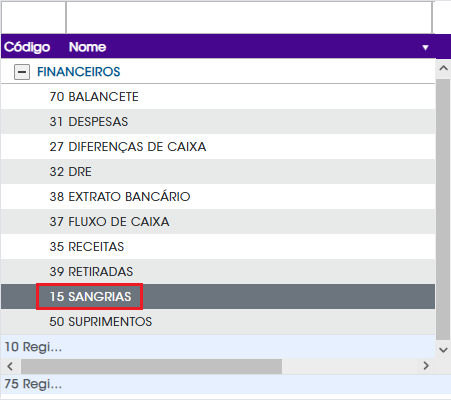Click the horizontal scrollbar left arrow

(10, 366)
